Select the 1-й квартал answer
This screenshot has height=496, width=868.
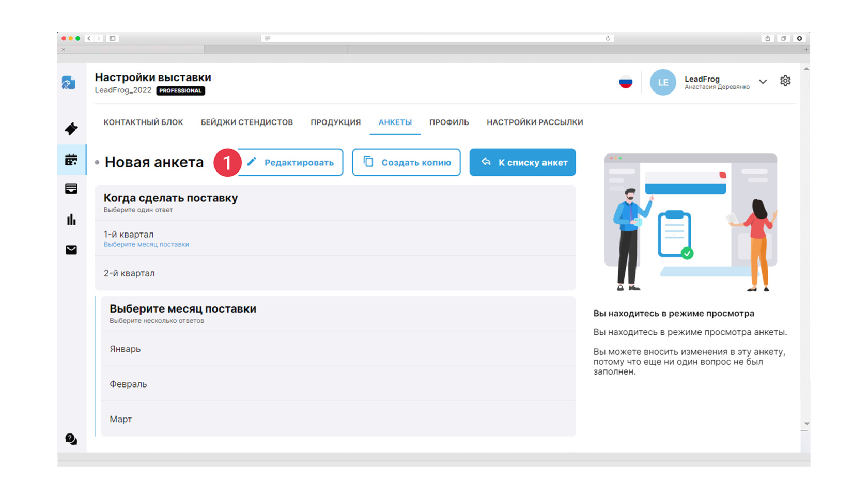coord(335,238)
